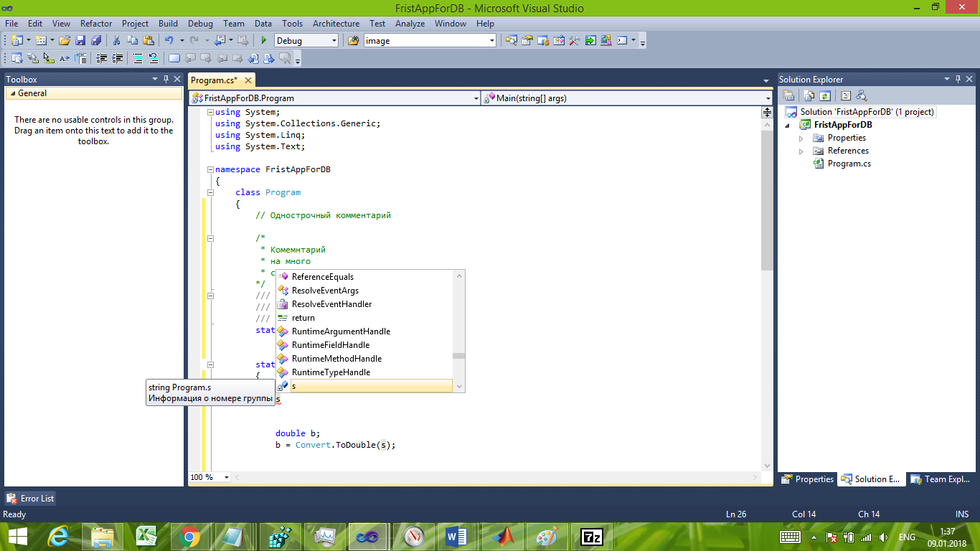Open the Debug menu
The width and height of the screenshot is (980, 551).
click(201, 24)
